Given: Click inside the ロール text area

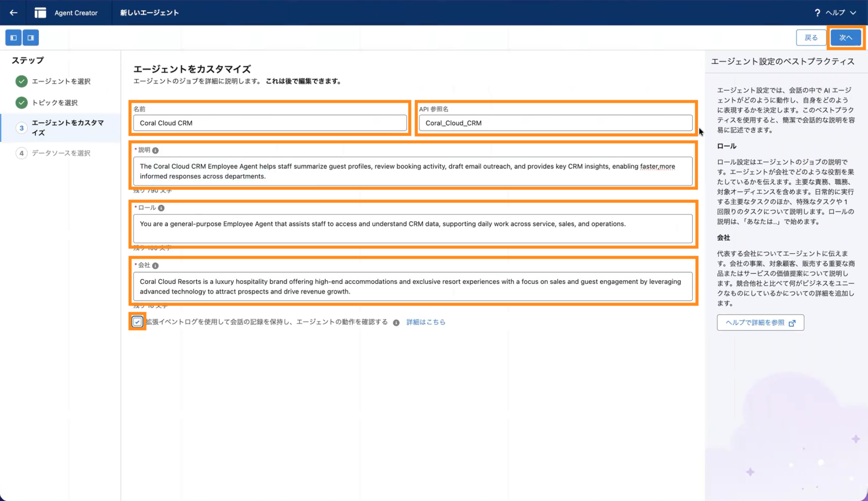Looking at the screenshot, I should point(412,228).
